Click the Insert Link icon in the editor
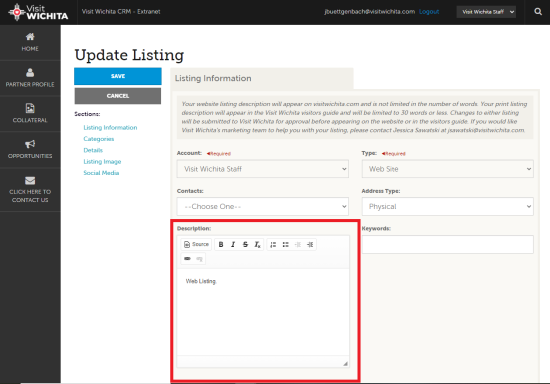This screenshot has height=384, width=550. tap(187, 259)
